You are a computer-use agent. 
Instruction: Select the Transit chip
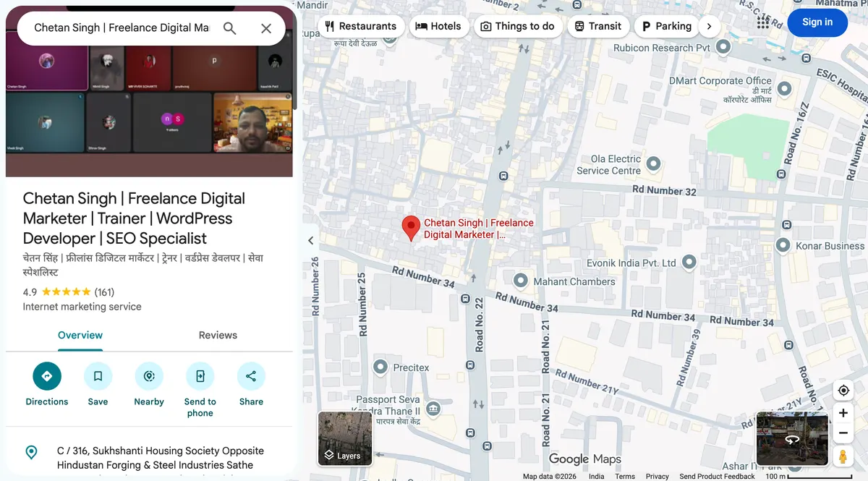coord(598,26)
